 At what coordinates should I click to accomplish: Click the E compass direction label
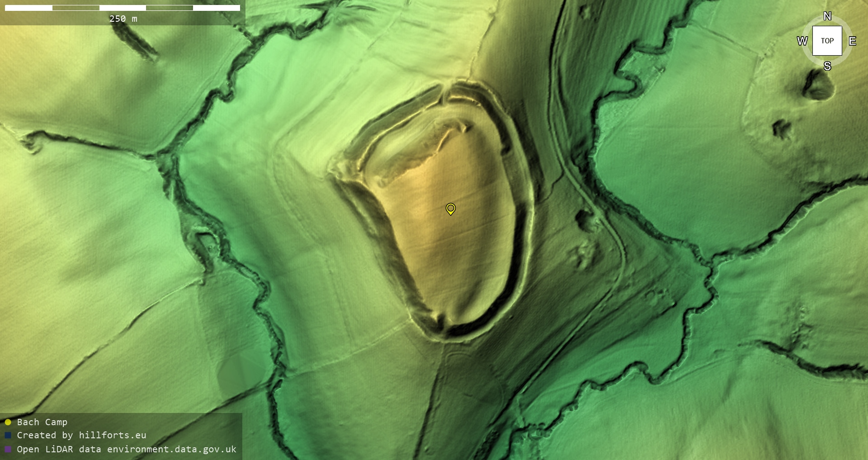tap(852, 41)
